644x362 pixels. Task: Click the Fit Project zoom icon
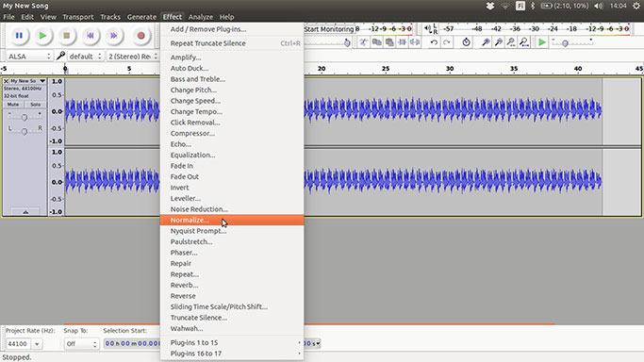tap(523, 42)
